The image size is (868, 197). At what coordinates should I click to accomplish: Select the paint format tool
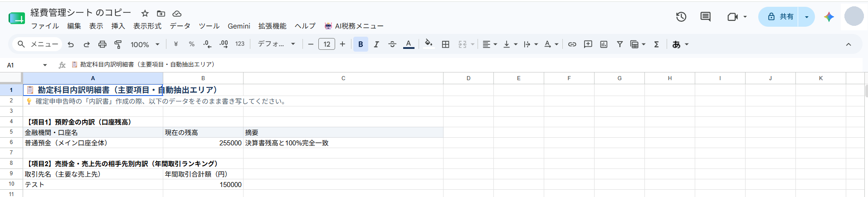click(x=118, y=44)
